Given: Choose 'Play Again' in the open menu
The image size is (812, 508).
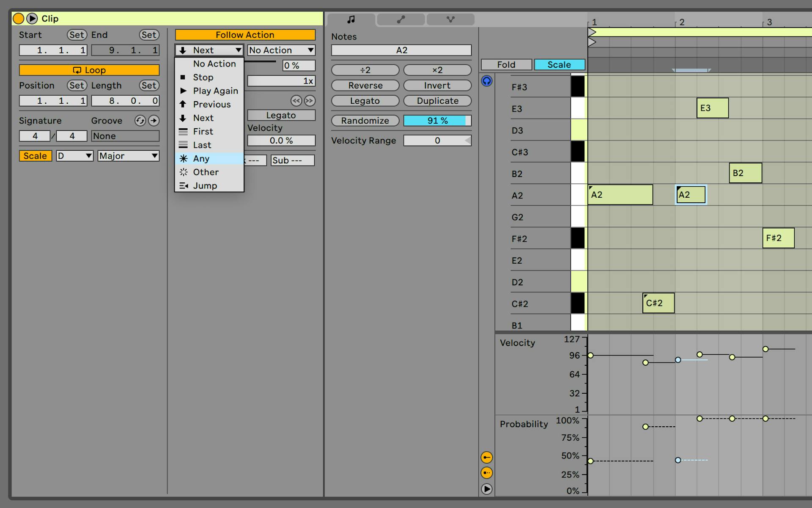Looking at the screenshot, I should pos(215,91).
